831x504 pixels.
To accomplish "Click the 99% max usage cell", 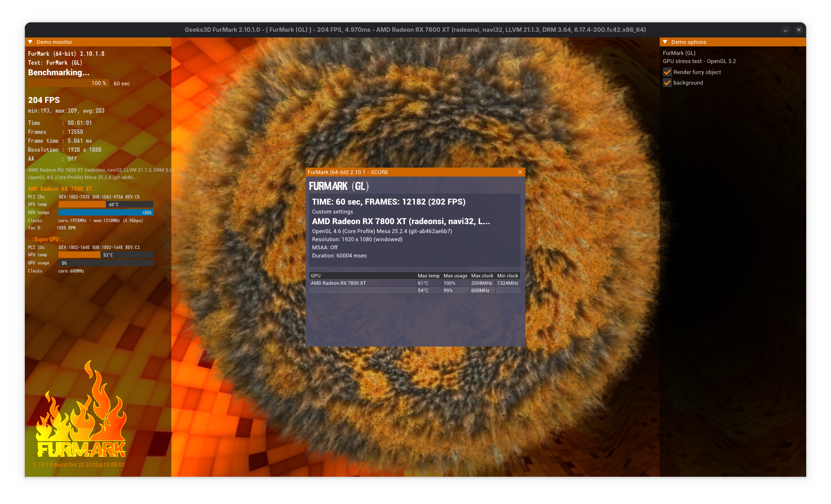I will (448, 290).
